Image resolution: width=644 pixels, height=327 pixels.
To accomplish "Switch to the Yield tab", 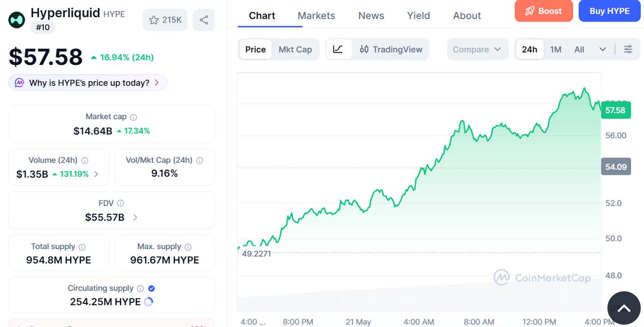I will (x=419, y=16).
